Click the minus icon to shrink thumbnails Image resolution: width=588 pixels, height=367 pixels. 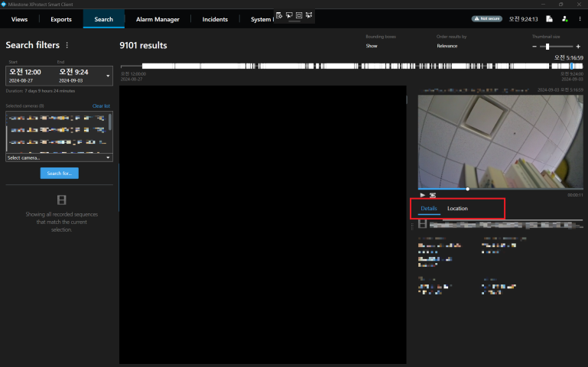534,47
